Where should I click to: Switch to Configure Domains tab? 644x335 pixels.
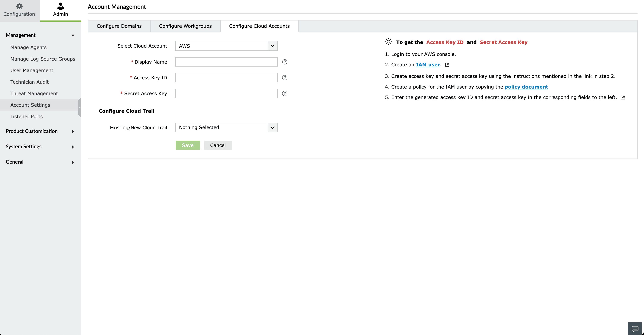pyautogui.click(x=119, y=26)
